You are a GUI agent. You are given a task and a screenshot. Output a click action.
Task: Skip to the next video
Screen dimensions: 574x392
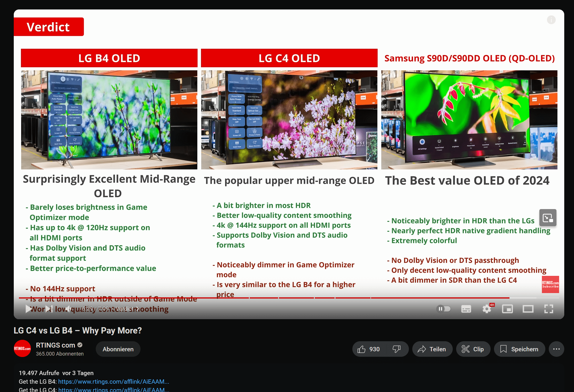pyautogui.click(x=49, y=309)
